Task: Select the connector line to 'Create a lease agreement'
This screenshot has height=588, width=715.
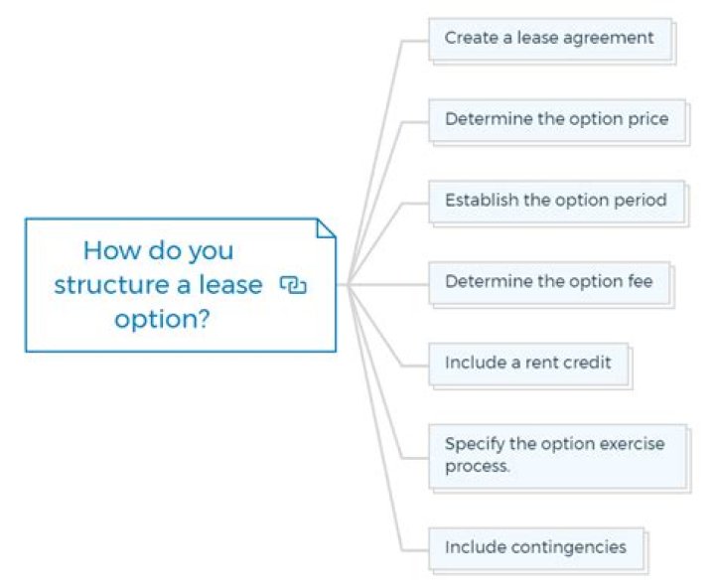Action: click(414, 42)
